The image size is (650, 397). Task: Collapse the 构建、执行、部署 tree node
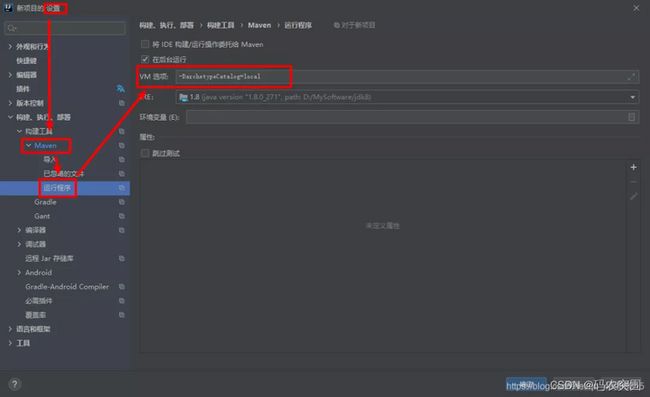pyautogui.click(x=10, y=117)
